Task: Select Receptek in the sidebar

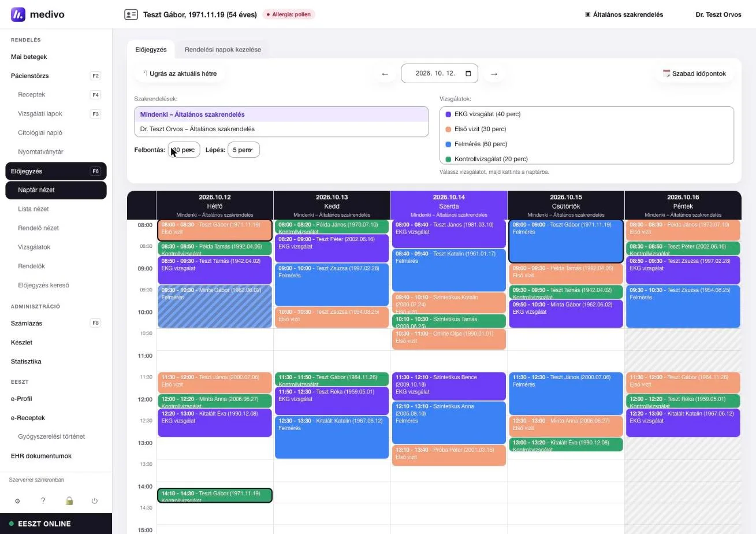Action: click(x=56, y=95)
